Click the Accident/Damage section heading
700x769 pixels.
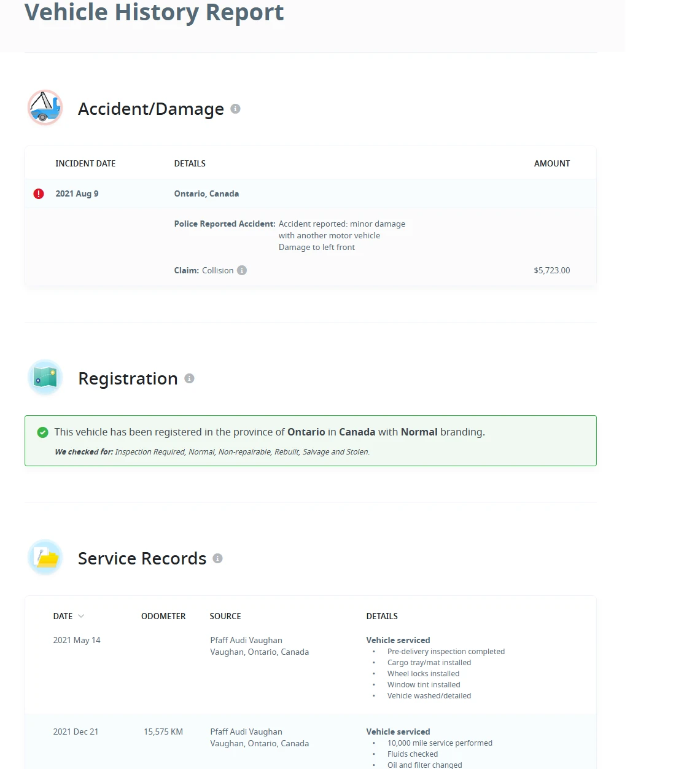[x=151, y=109]
